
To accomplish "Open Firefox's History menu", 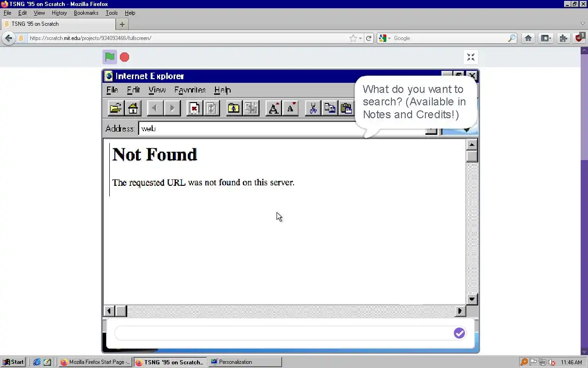I will 59,13.
